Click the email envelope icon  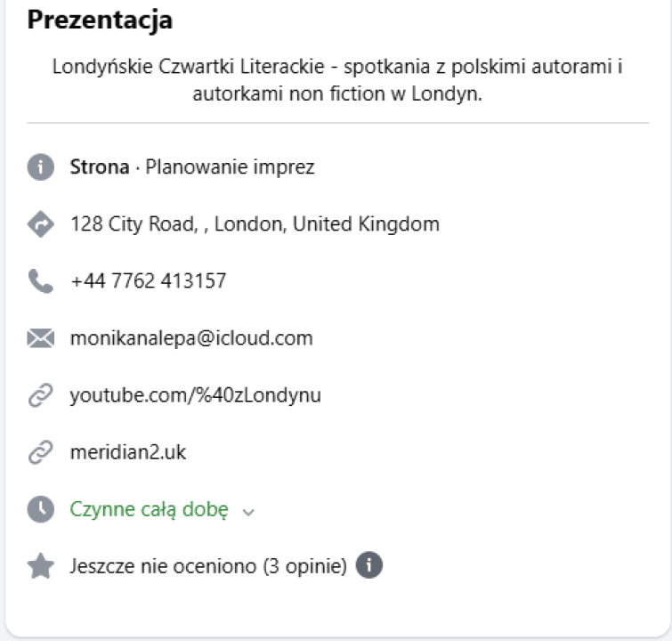pos(41,338)
